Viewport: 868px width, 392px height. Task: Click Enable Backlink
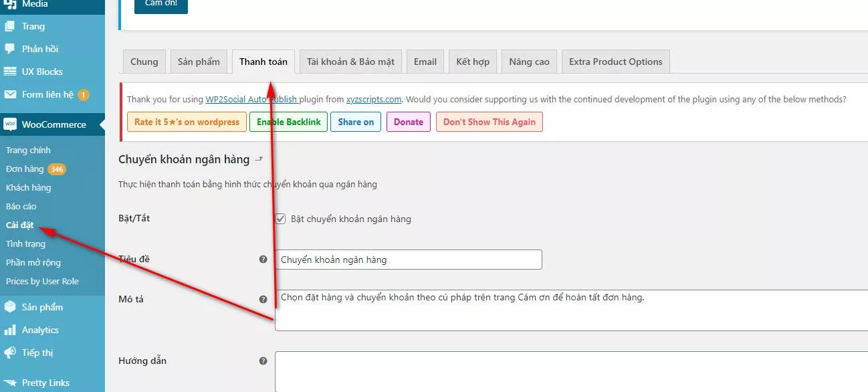point(288,122)
